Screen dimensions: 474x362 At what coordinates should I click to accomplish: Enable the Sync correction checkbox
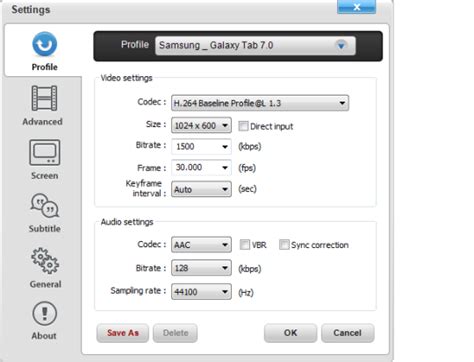click(284, 245)
